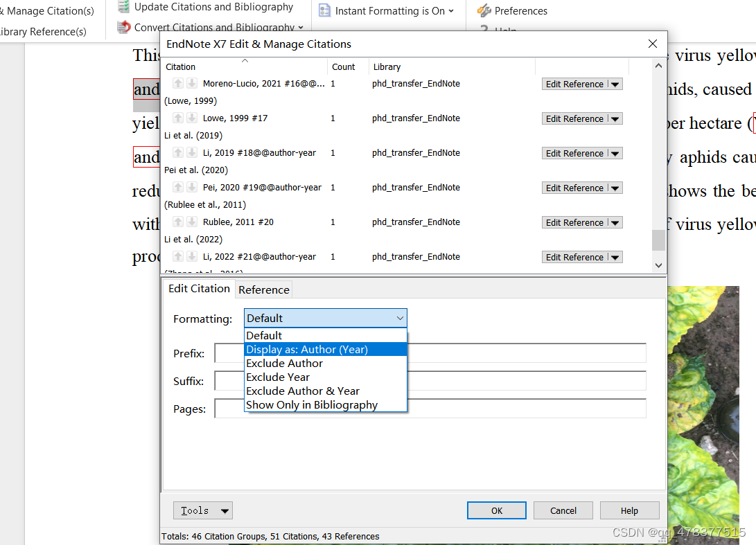The width and height of the screenshot is (756, 545).
Task: Click Convert Citations and Bibliography
Action: [x=214, y=28]
